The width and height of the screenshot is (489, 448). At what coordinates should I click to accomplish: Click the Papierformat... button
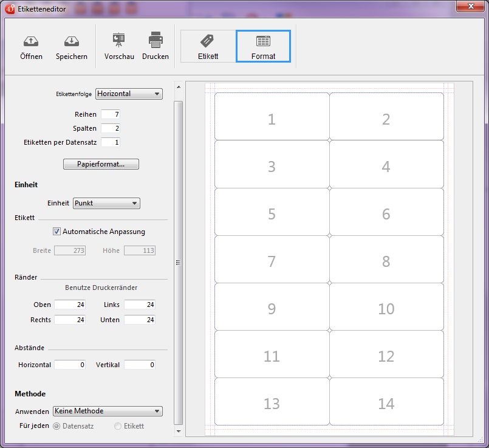[101, 164]
